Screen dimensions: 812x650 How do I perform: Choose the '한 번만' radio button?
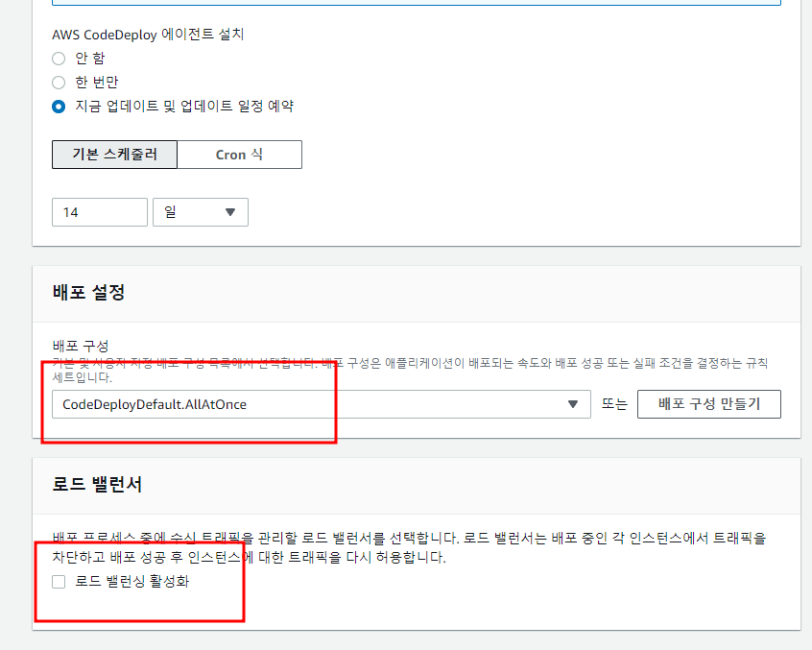point(59,83)
